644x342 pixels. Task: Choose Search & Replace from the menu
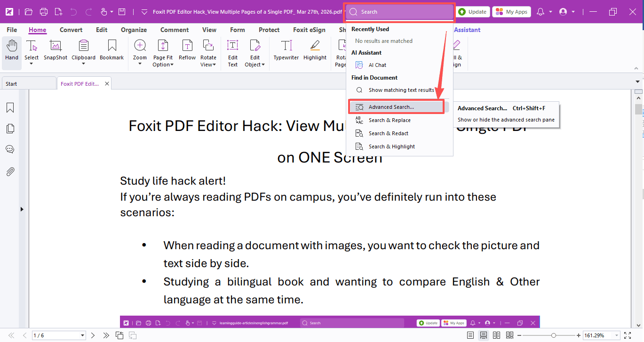(x=390, y=120)
